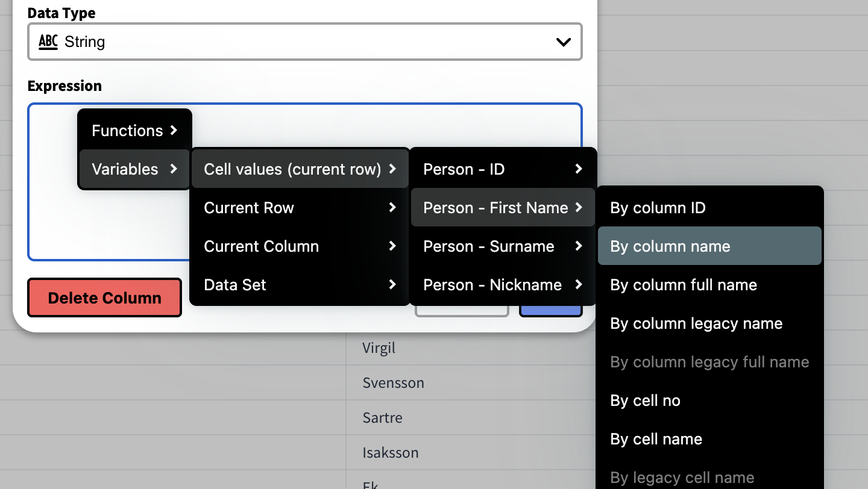Select Person - ID column entry

(503, 169)
